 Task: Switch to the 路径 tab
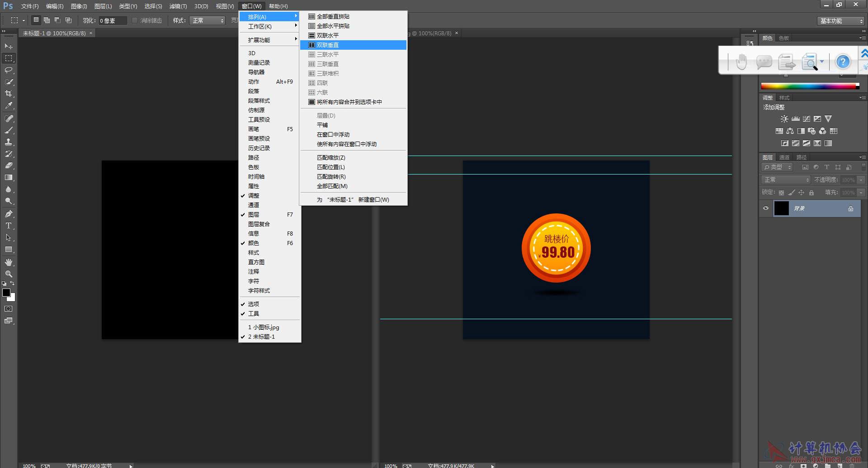point(802,157)
